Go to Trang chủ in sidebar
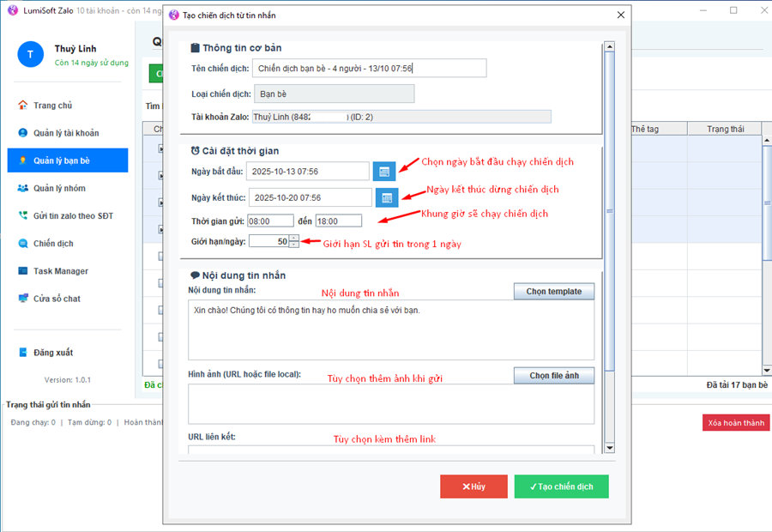Image resolution: width=772 pixels, height=532 pixels. [52, 106]
